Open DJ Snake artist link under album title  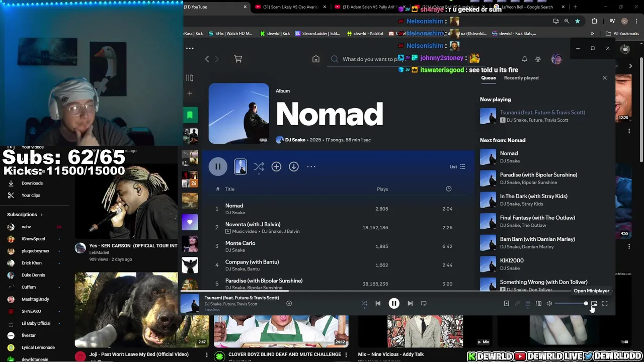(x=295, y=140)
